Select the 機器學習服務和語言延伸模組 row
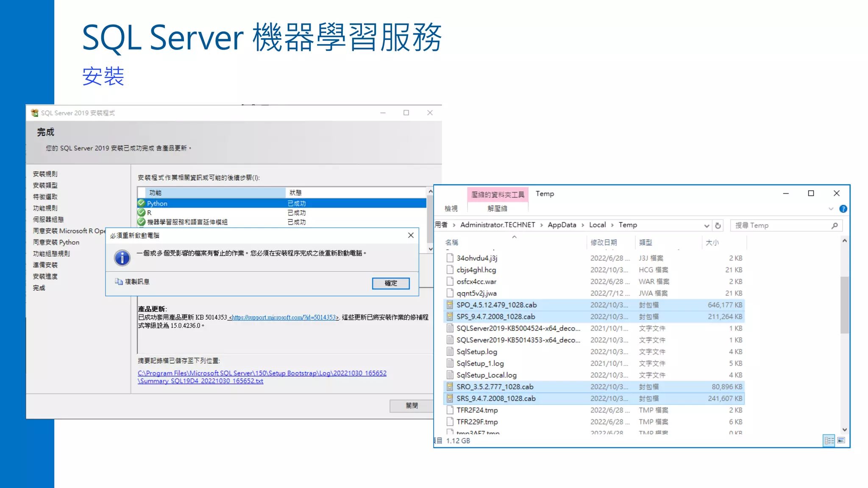868x488 pixels. click(x=282, y=222)
